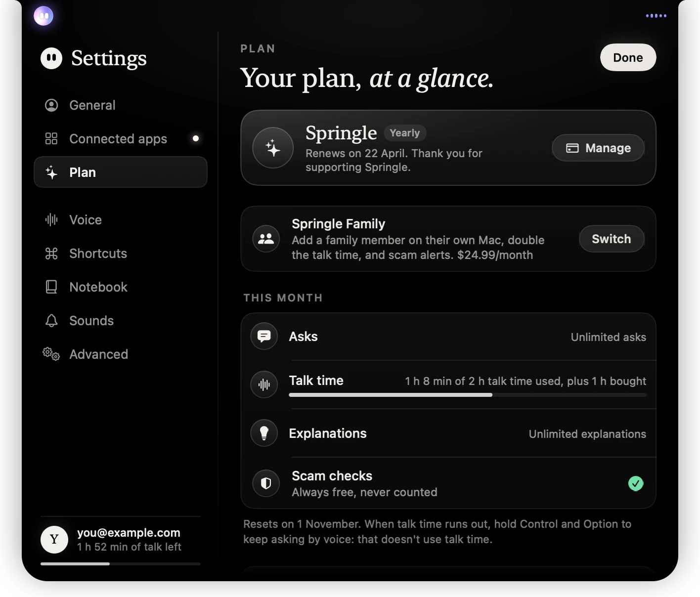Image resolution: width=700 pixels, height=597 pixels.
Task: Click the Springle logo beside Settings
Action: (x=51, y=58)
